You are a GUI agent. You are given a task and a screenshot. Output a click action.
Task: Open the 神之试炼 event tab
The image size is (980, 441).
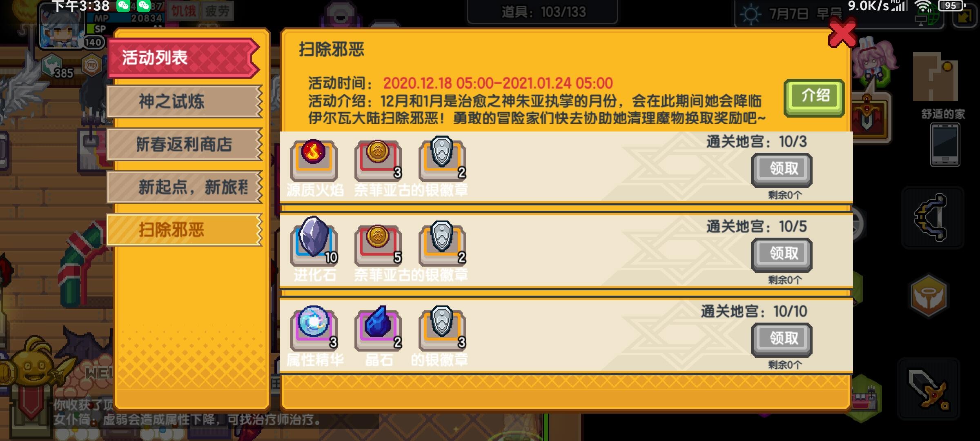pyautogui.click(x=184, y=101)
